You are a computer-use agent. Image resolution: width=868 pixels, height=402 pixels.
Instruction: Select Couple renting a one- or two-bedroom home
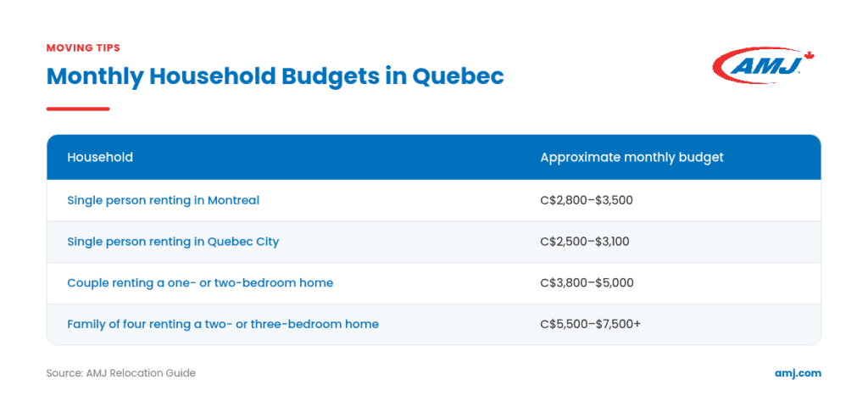click(x=200, y=283)
